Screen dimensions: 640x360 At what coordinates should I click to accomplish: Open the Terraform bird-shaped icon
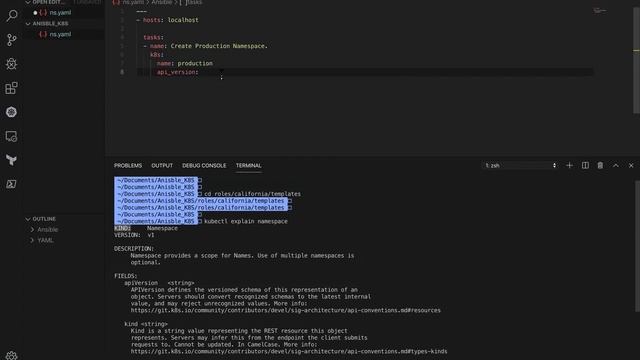[x=11, y=160]
